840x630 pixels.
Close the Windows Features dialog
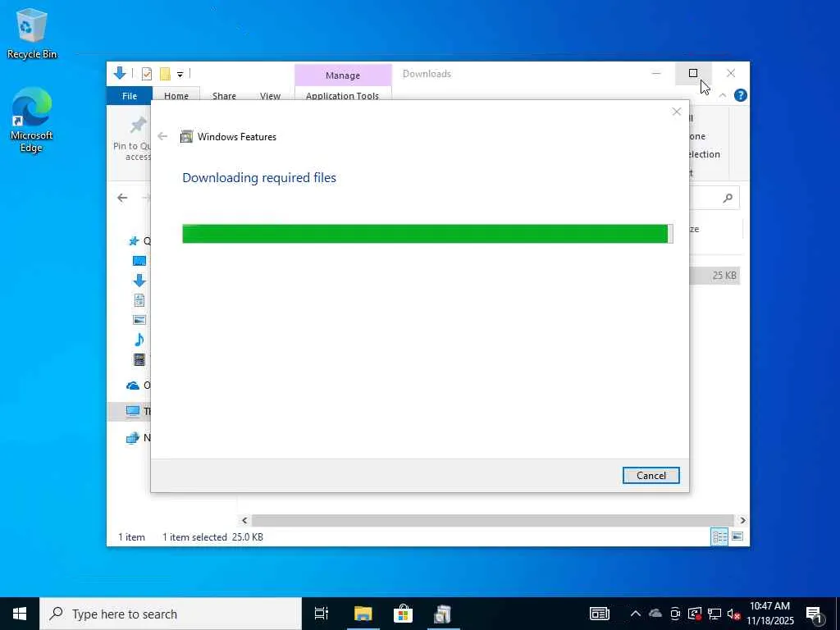[x=677, y=112]
